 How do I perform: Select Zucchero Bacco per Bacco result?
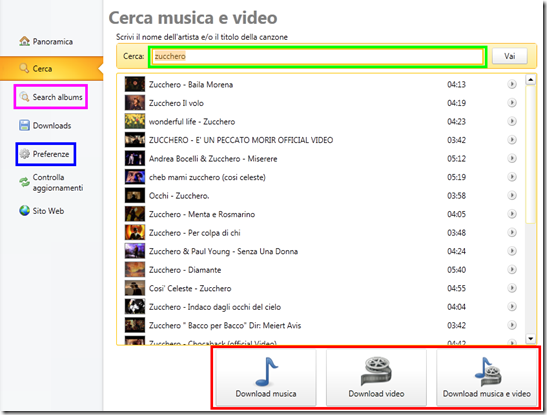pyautogui.click(x=321, y=325)
